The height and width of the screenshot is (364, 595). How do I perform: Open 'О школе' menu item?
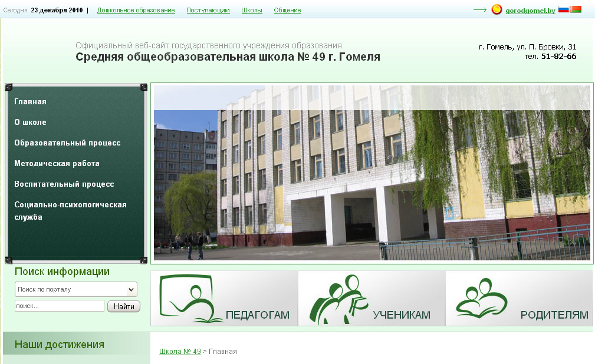(30, 123)
